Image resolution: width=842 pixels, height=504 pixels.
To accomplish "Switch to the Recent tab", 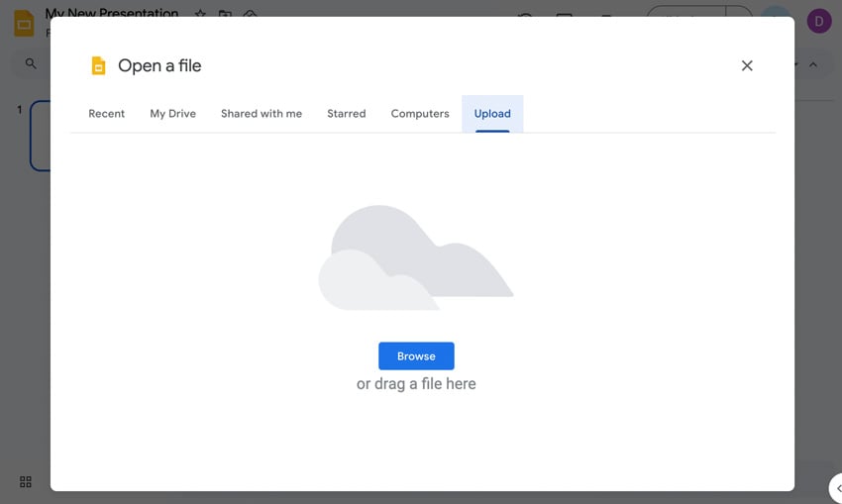I will (106, 114).
